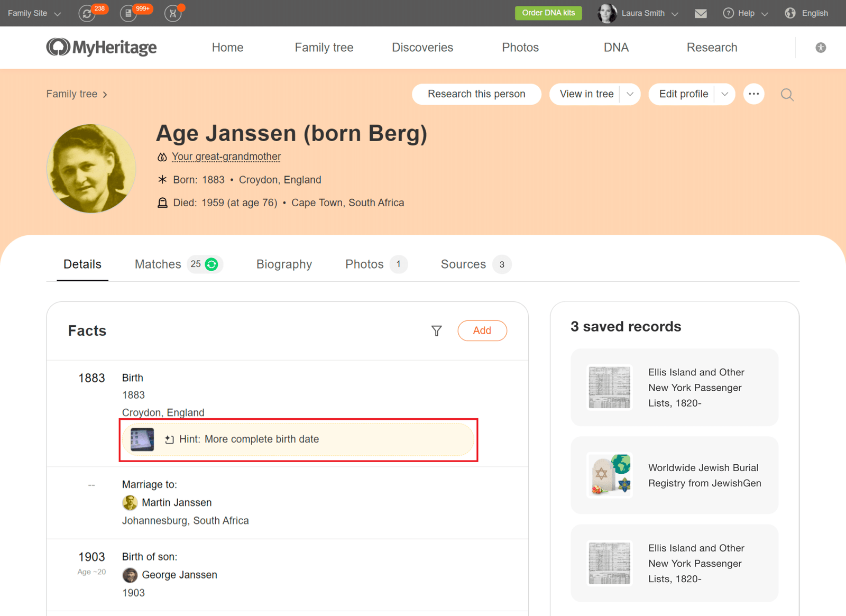Open the Discoveries menu item

[422, 48]
